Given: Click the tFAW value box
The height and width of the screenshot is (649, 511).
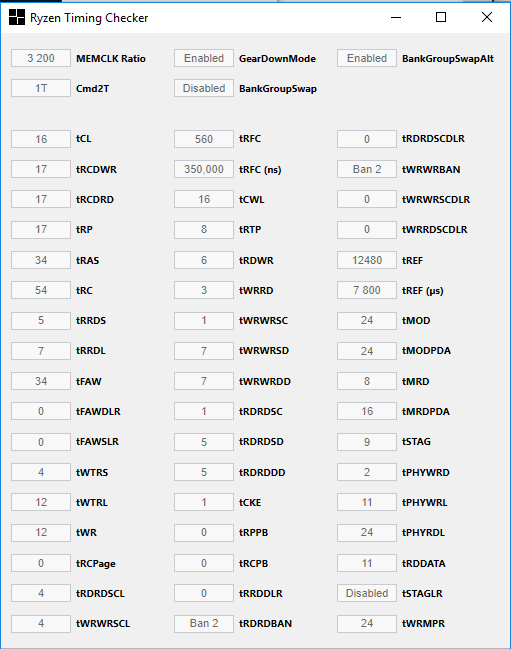Looking at the screenshot, I should (x=41, y=381).
